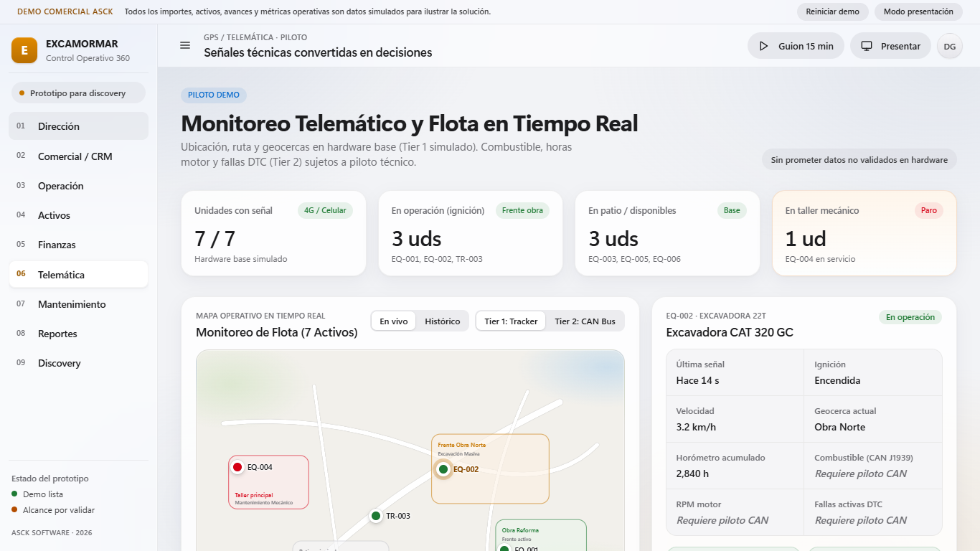Click the 'Excavadora CAT 320 GC' title
The height and width of the screenshot is (551, 980).
[x=730, y=332]
